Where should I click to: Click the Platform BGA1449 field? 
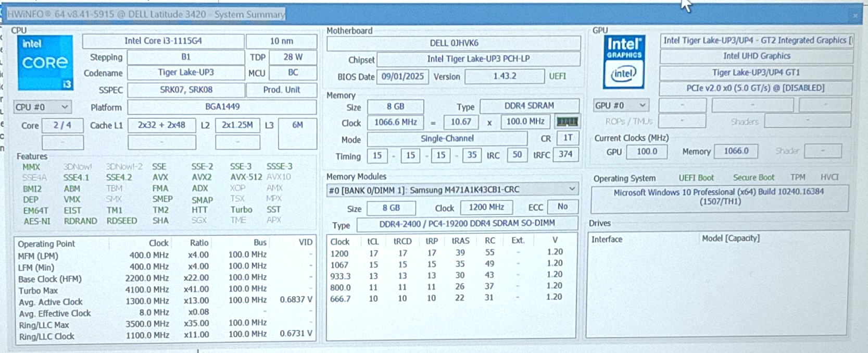(222, 107)
